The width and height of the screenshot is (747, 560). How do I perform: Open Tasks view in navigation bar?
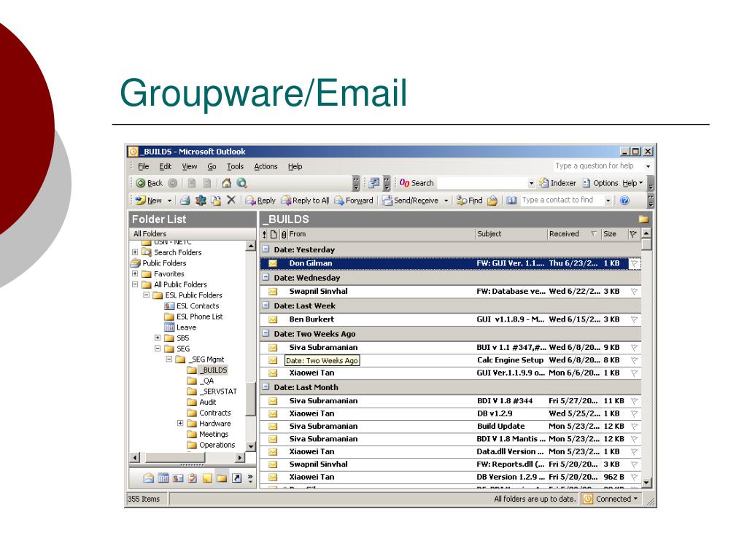pyautogui.click(x=193, y=478)
